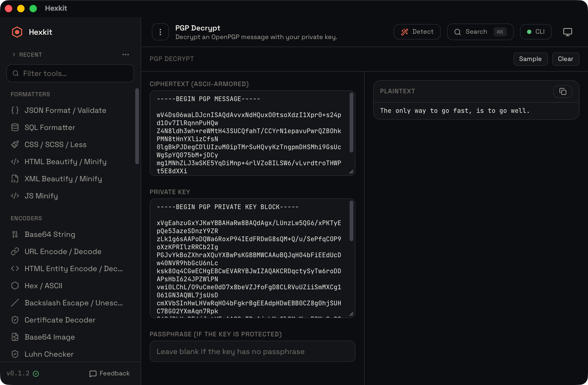This screenshot has width=588, height=385.
Task: Click the private key resize handle
Action: click(x=351, y=314)
